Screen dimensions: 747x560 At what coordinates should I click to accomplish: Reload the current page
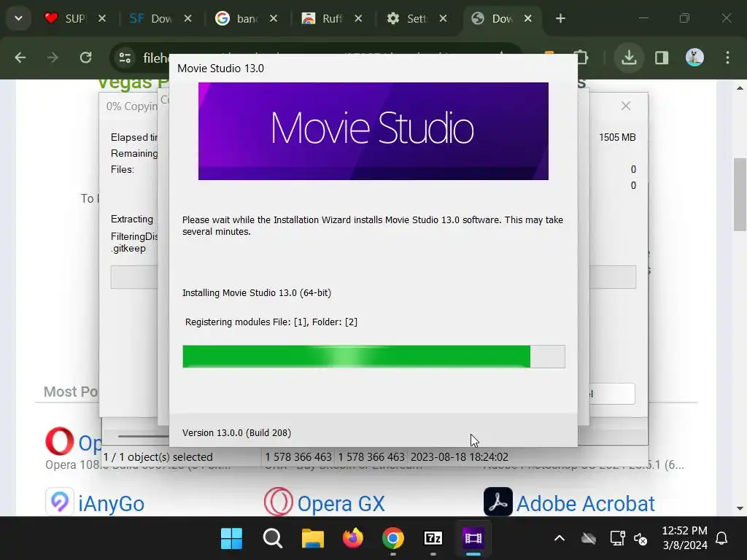tap(86, 58)
